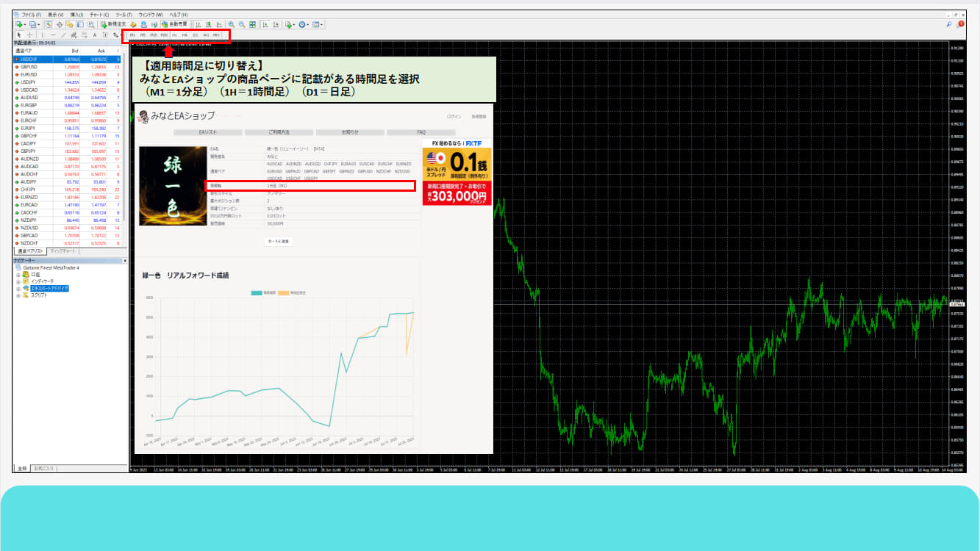Switch chart to M1 timeframe

(132, 35)
